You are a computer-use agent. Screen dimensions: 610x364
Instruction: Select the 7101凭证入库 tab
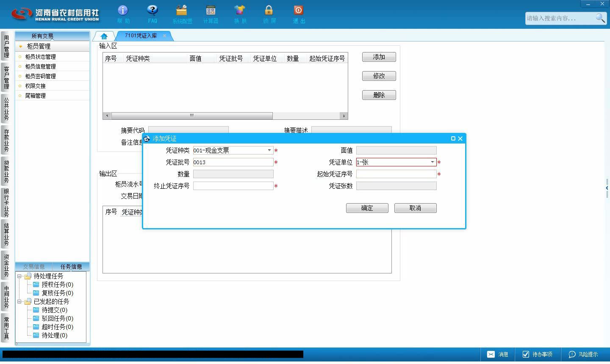pos(141,36)
